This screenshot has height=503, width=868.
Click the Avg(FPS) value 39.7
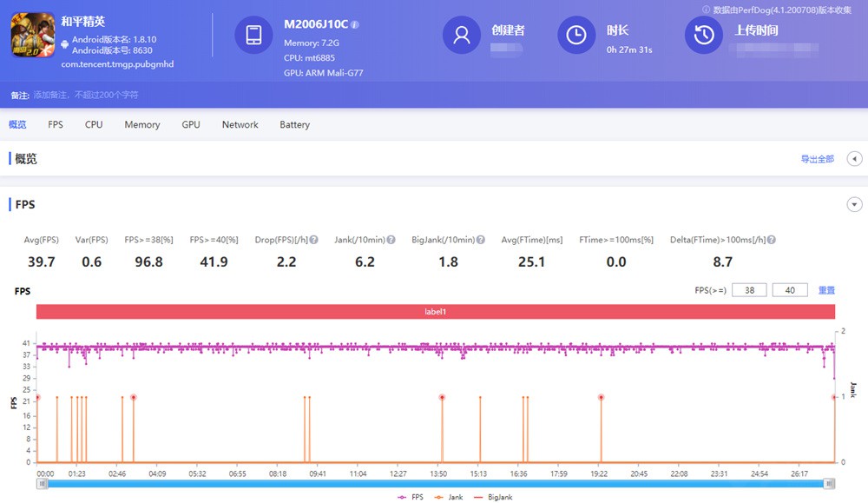coord(42,262)
